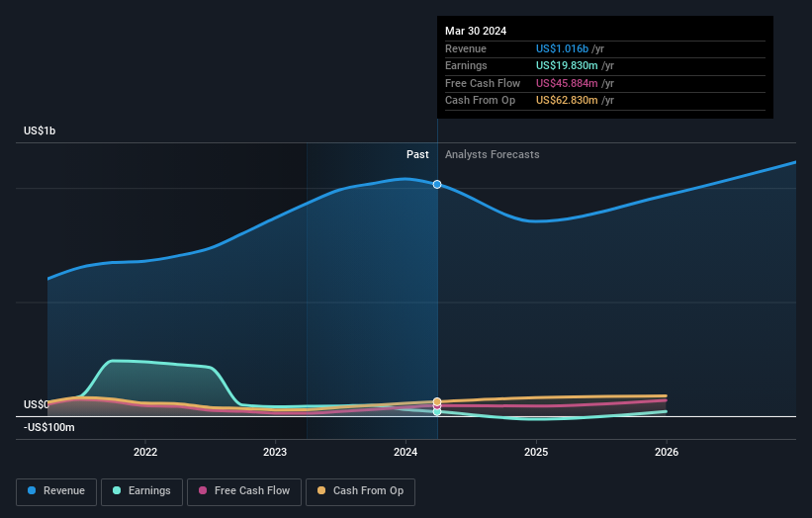Image resolution: width=812 pixels, height=518 pixels.
Task: Click the 2023 x-axis label
Action: (275, 452)
